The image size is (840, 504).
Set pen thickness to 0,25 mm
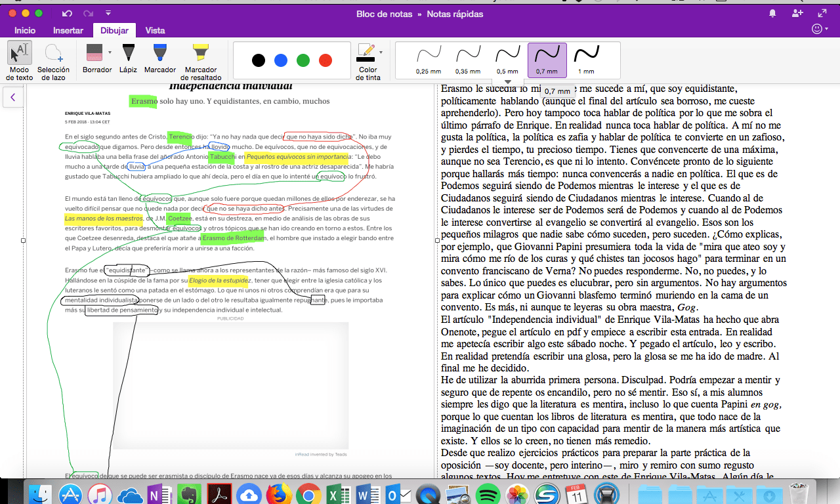[x=428, y=59]
